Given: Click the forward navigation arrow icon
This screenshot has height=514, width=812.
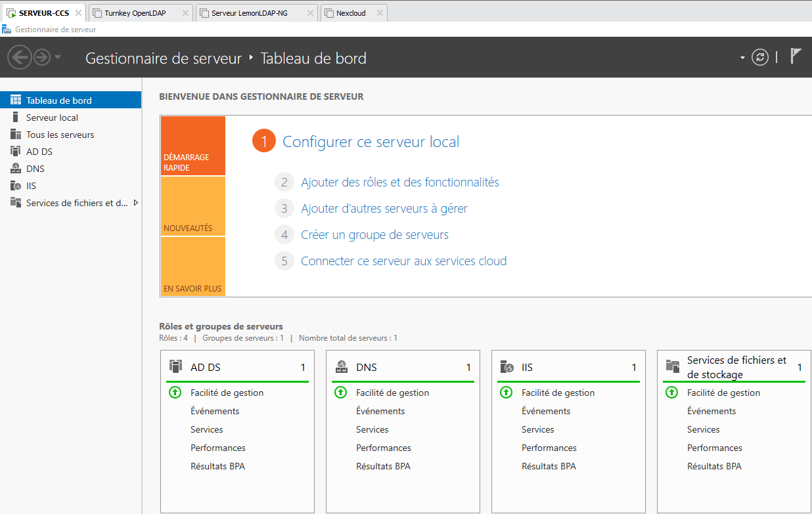Looking at the screenshot, I should coord(42,58).
